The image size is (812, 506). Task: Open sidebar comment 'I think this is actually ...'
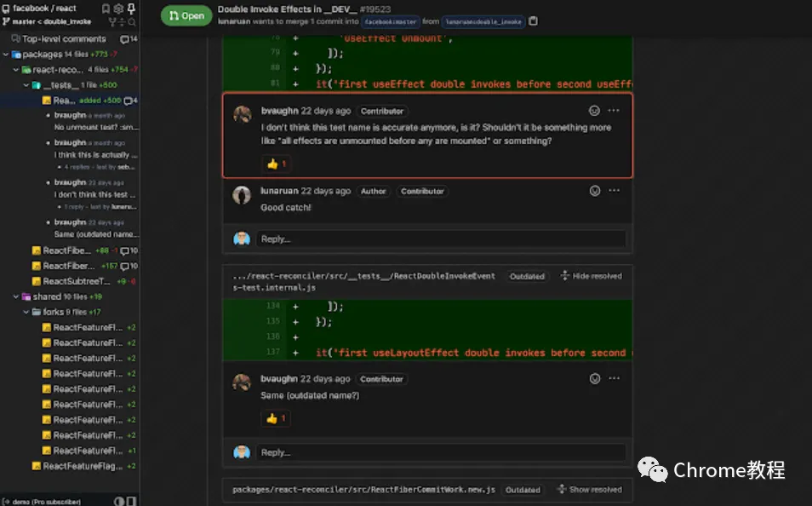[96, 154]
